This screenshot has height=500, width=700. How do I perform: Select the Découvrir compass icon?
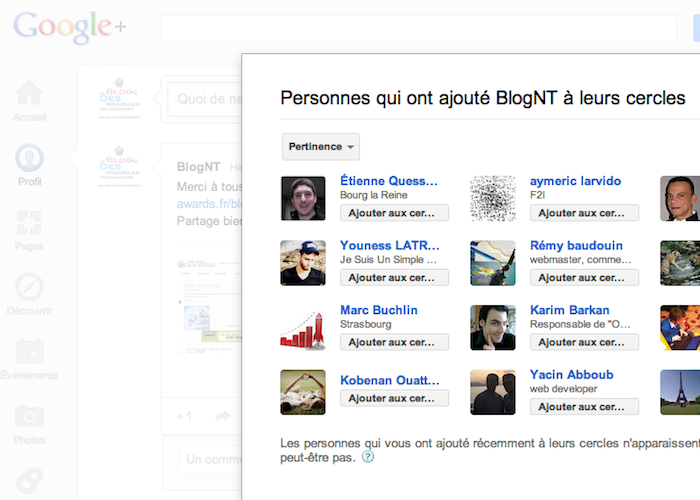(29, 287)
